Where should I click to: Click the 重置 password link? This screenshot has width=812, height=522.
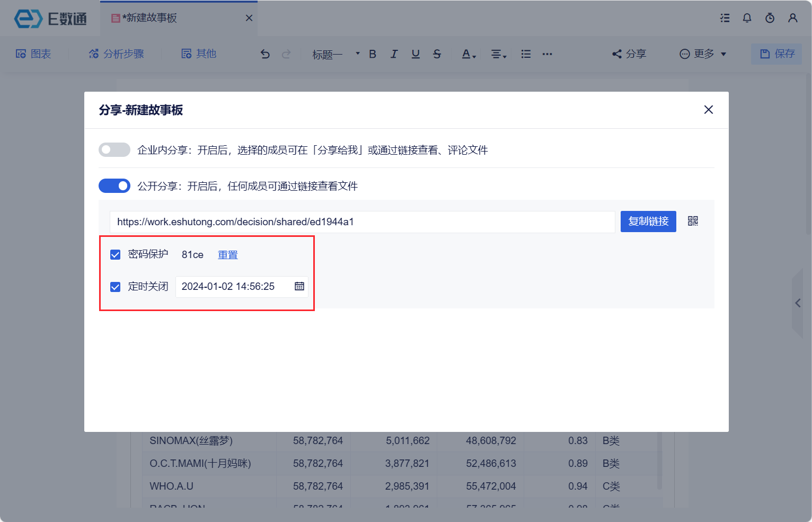[x=228, y=255]
